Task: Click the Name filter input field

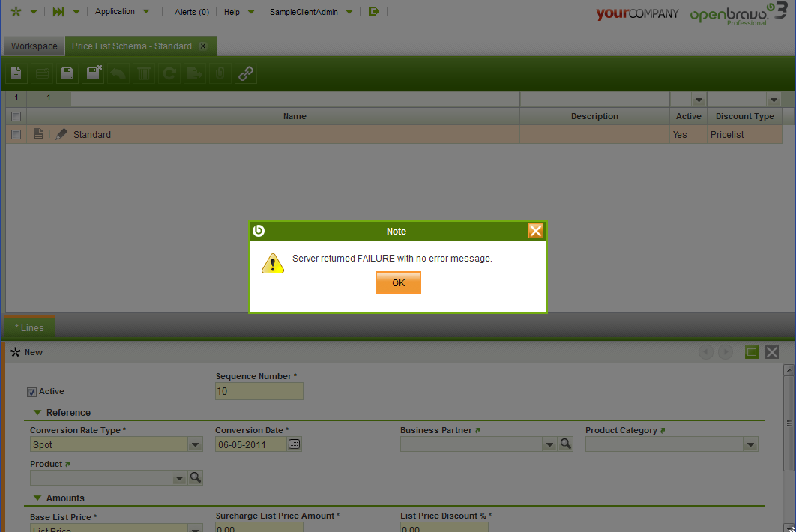Action: (295, 100)
